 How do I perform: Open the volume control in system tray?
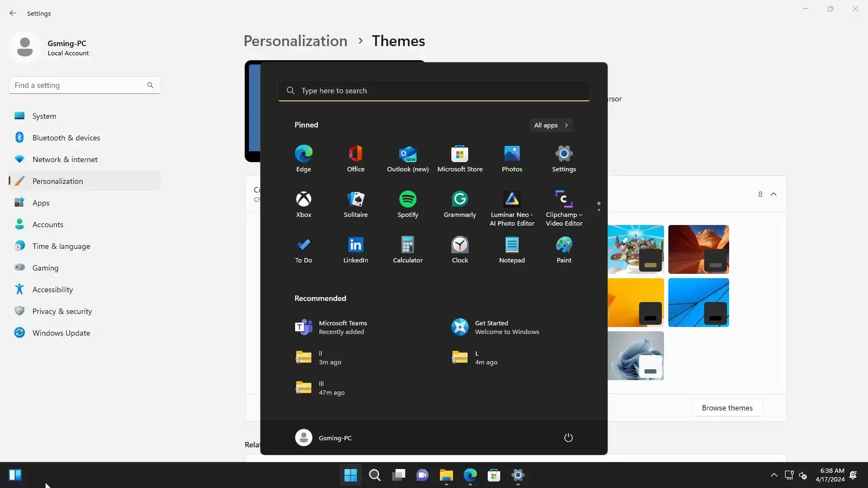pyautogui.click(x=803, y=476)
